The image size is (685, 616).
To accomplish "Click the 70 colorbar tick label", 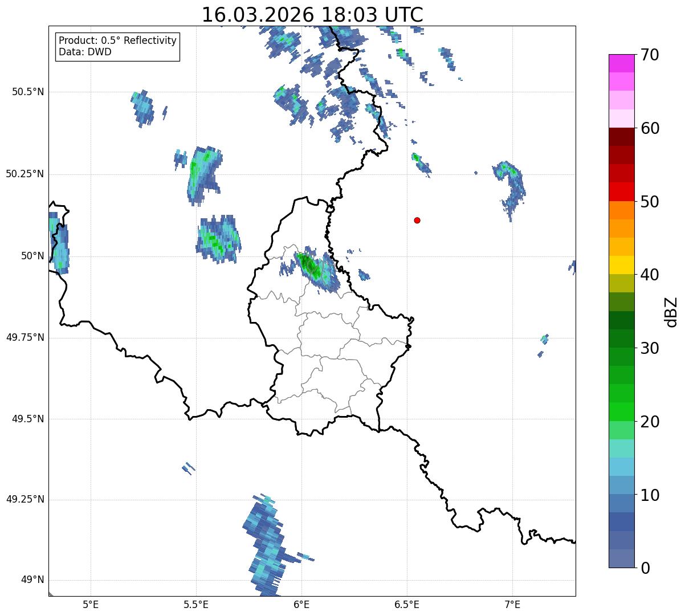I will click(650, 55).
